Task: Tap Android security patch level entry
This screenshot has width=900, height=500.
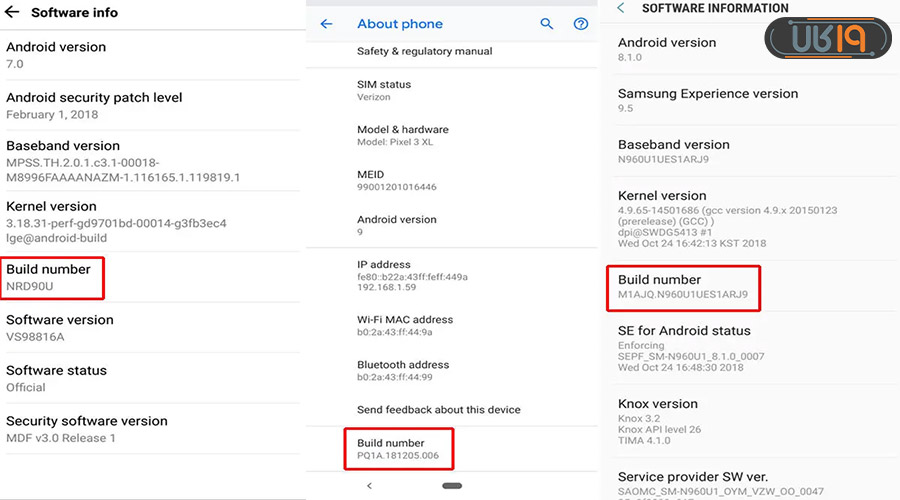Action: [x=94, y=105]
